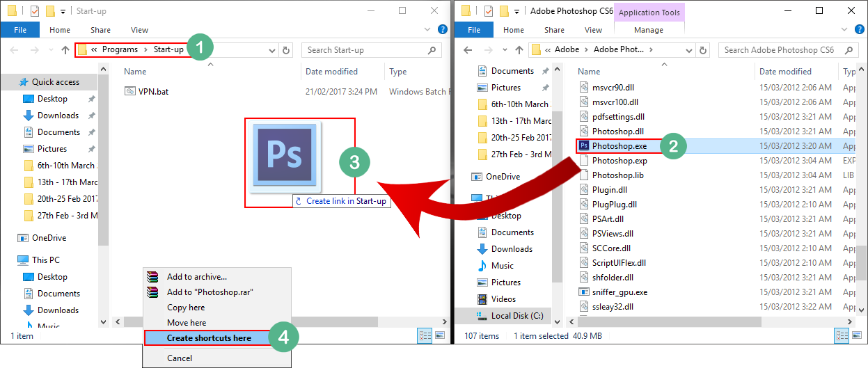868x382 pixels.
Task: Go up one folder in Start-up window
Action: [x=65, y=50]
